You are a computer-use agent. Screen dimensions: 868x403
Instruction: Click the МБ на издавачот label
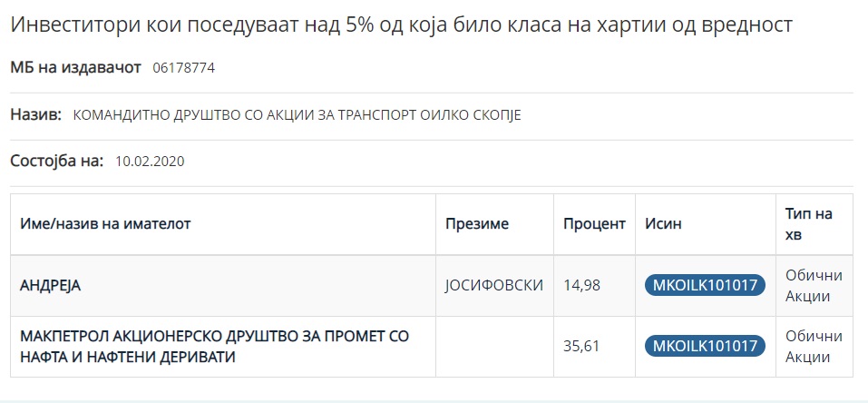pyautogui.click(x=76, y=67)
